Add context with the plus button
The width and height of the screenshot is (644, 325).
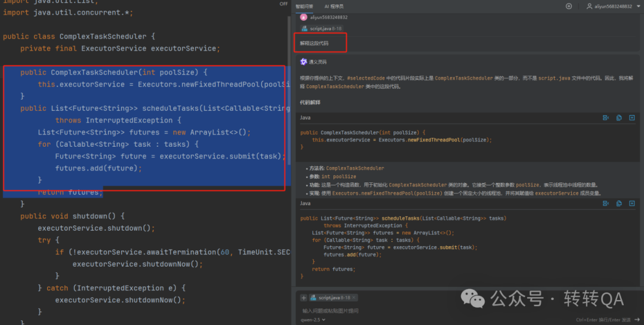tap(304, 298)
